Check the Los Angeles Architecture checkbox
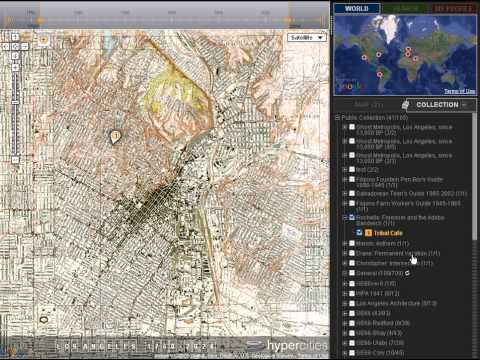480x360 pixels. pyautogui.click(x=352, y=303)
